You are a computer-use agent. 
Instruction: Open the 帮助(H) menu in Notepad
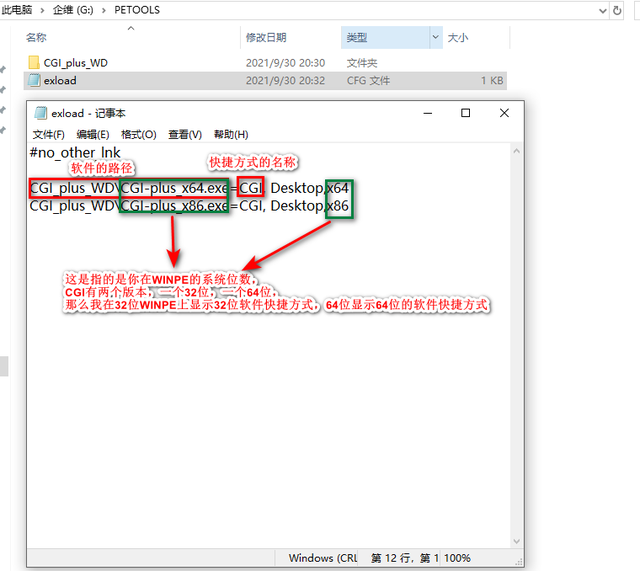coord(231,134)
